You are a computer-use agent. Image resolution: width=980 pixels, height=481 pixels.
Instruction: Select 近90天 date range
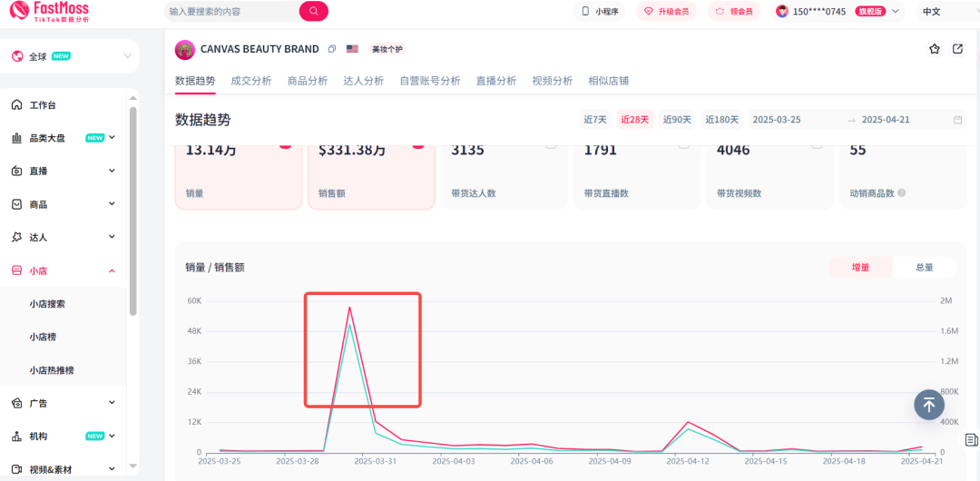coord(677,120)
